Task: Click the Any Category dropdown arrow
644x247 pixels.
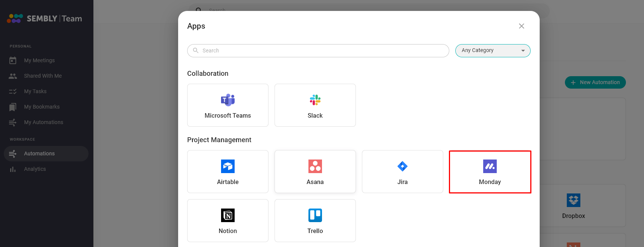Action: coord(523,51)
